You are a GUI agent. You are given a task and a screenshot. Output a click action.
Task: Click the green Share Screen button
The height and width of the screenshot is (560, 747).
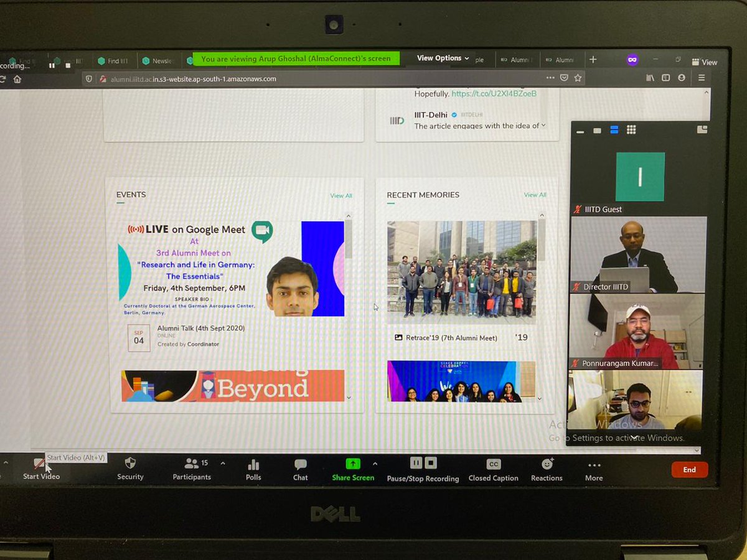[x=353, y=470]
